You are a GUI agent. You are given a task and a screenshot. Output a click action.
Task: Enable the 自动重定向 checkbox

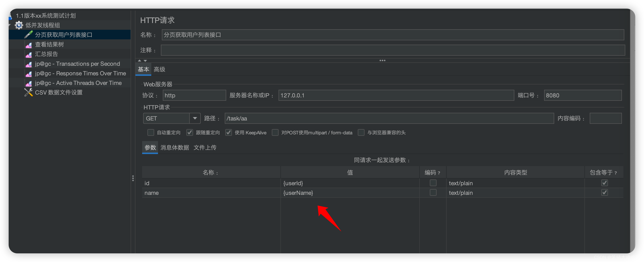pyautogui.click(x=151, y=132)
